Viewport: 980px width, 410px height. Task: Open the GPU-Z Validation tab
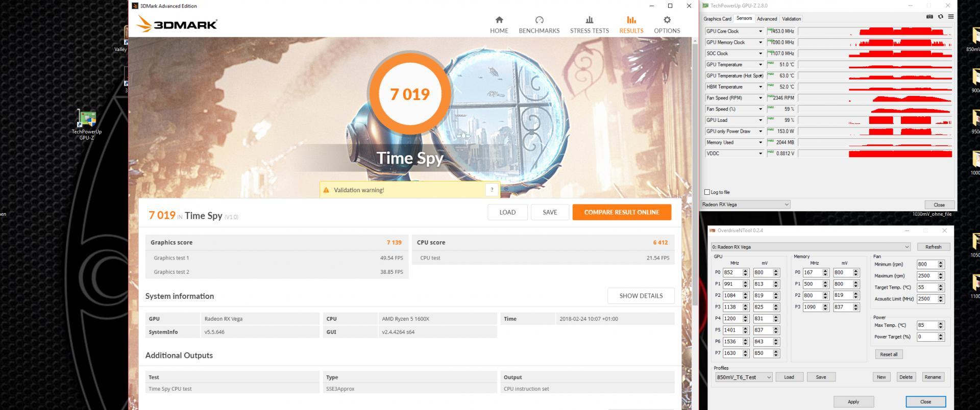(x=791, y=19)
